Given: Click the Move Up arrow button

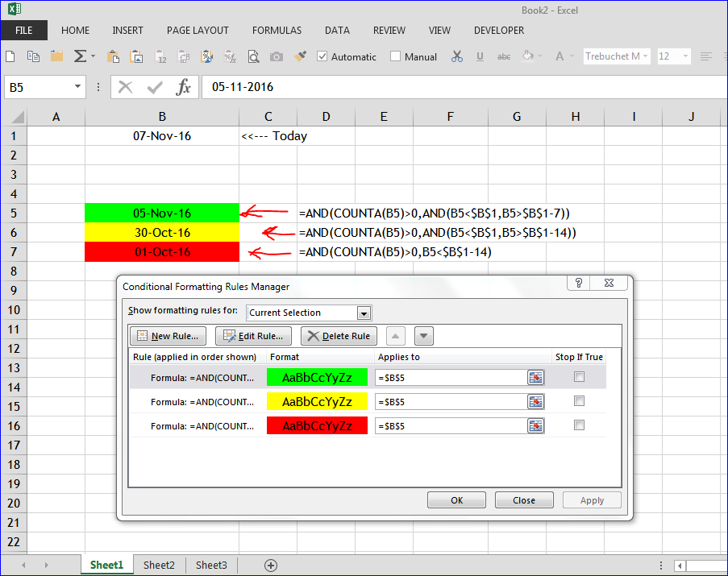Looking at the screenshot, I should [x=396, y=336].
